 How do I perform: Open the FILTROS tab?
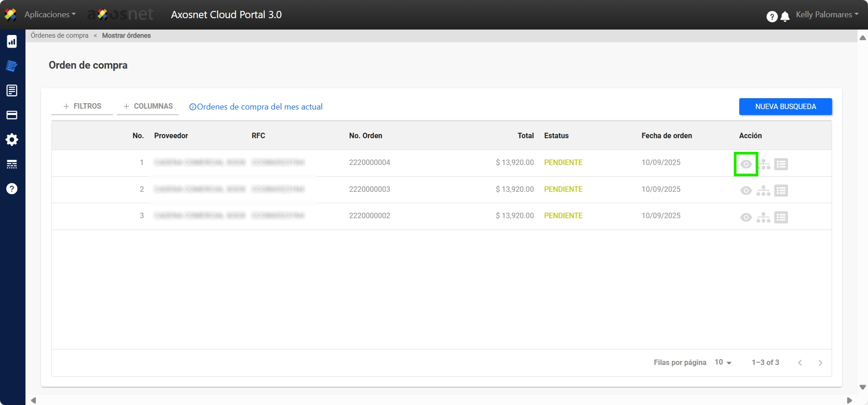82,106
